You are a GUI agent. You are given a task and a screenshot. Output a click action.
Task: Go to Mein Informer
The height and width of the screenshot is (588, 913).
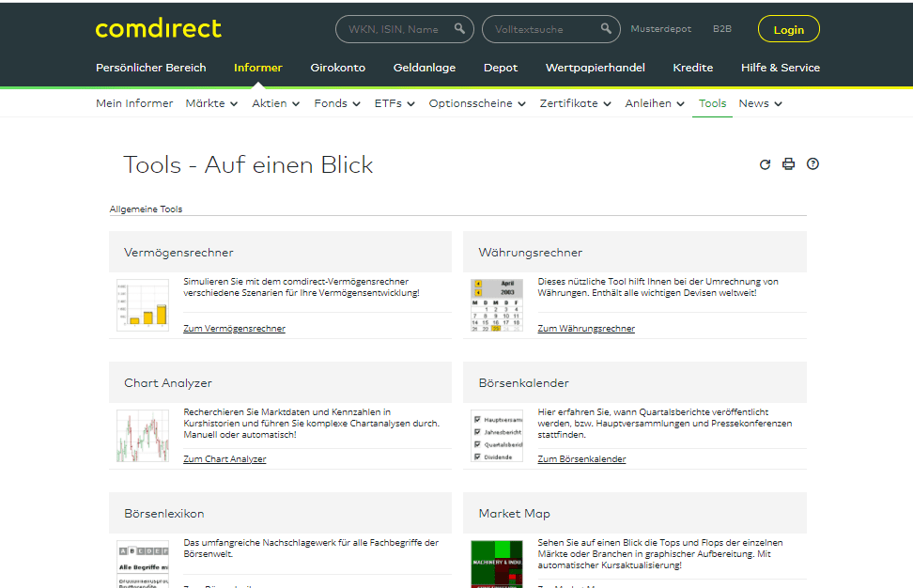(x=134, y=103)
